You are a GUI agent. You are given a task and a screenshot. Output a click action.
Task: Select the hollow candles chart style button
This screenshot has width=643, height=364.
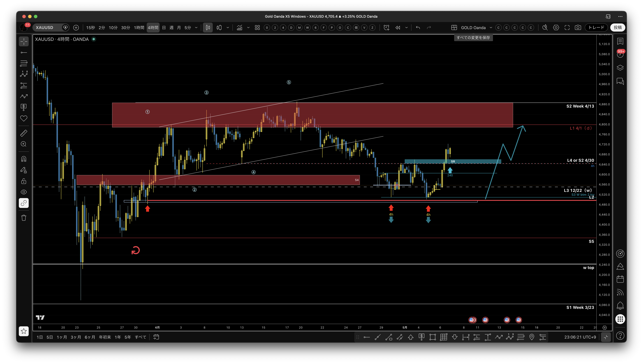[219, 28]
